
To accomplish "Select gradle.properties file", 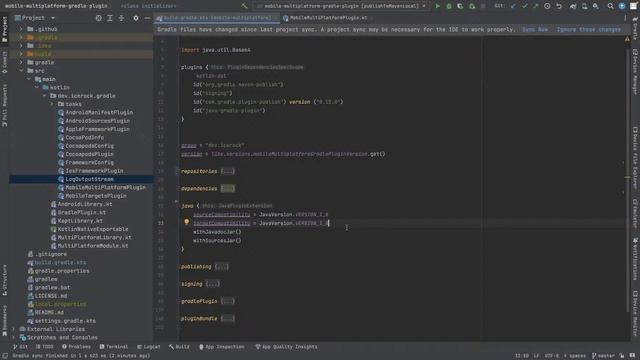I will point(62,271).
